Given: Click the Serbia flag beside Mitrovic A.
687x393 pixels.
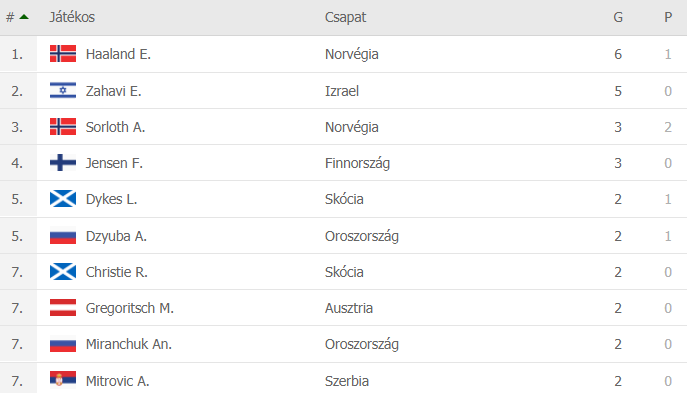Looking at the screenshot, I should coord(63,379).
